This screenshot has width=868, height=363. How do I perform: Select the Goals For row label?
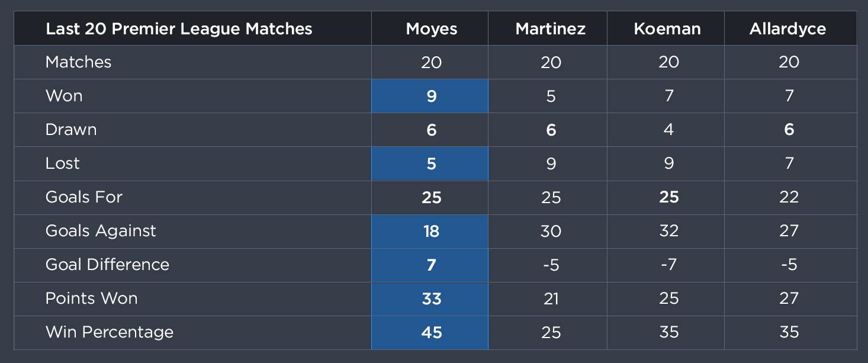pyautogui.click(x=84, y=197)
